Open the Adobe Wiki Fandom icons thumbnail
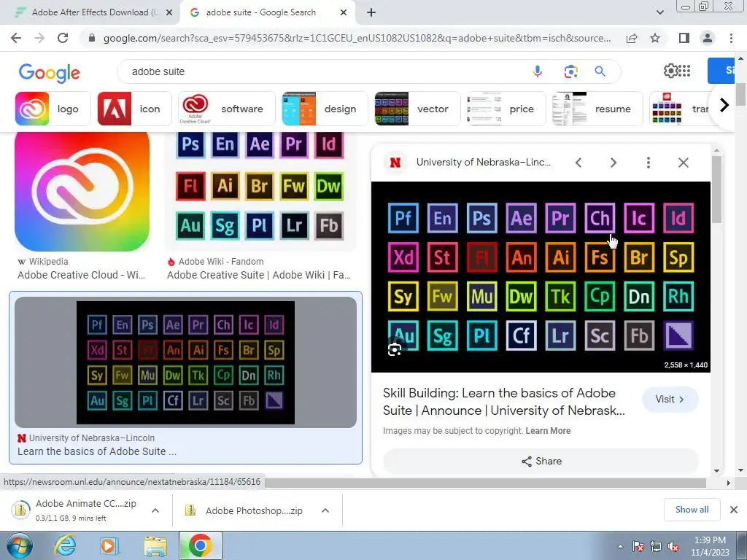Viewport: 747px width, 560px height. pos(260,192)
